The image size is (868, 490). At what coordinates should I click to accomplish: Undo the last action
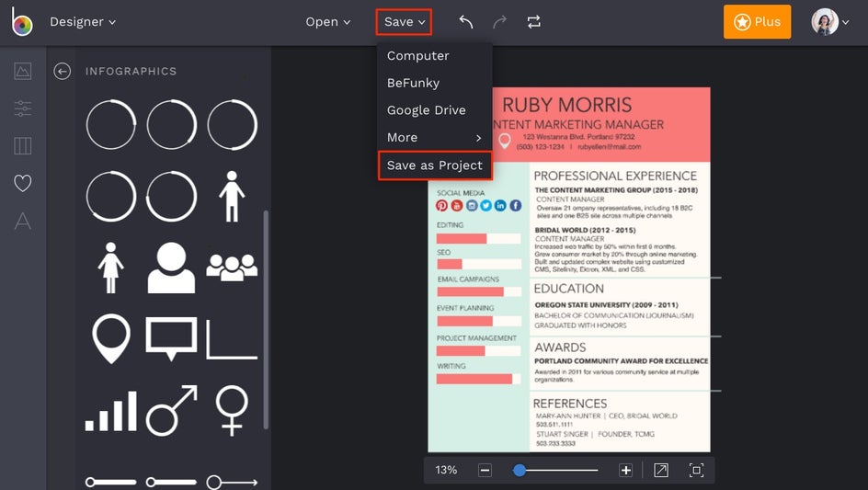click(x=466, y=21)
